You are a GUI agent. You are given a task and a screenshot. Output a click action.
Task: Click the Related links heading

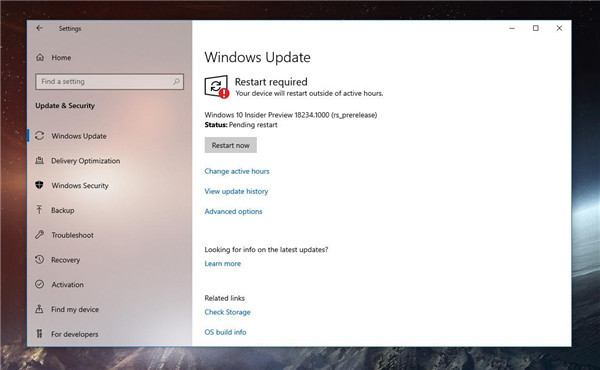pos(225,298)
